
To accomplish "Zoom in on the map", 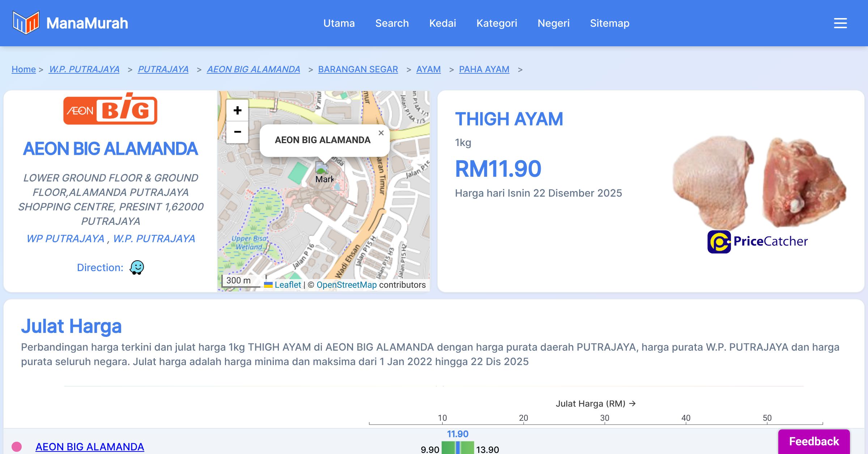I will (237, 111).
